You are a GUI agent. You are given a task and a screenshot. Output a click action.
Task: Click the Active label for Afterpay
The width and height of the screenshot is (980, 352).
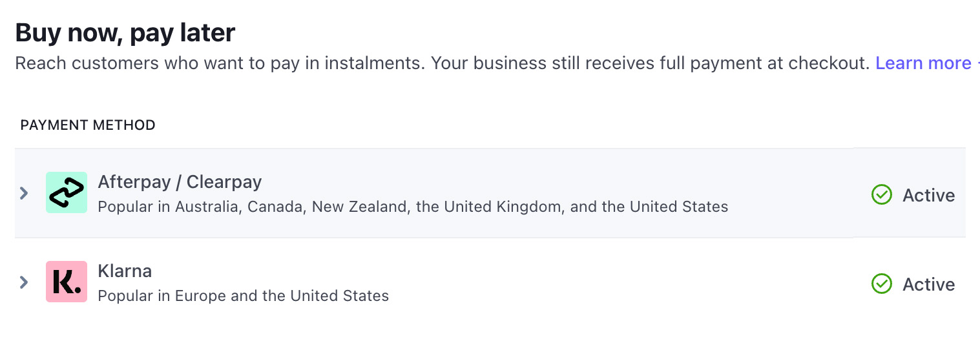pos(928,195)
